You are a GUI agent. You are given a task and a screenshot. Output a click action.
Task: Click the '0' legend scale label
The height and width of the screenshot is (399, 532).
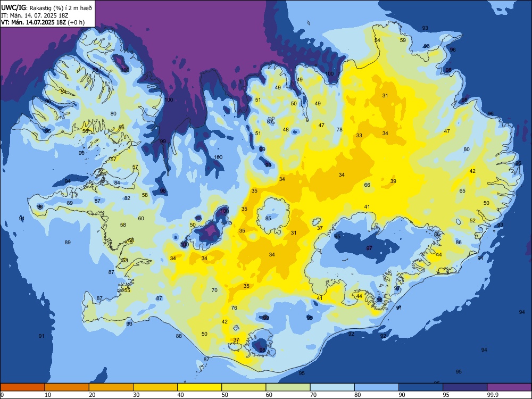2,395
